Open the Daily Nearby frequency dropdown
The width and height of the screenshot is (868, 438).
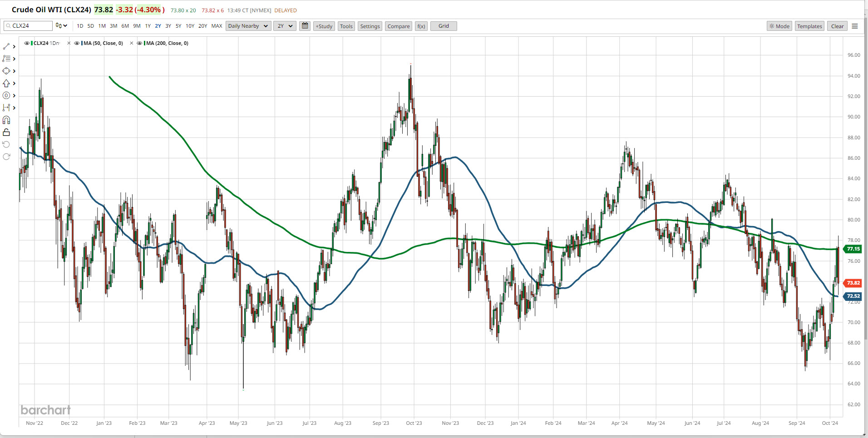coord(248,26)
